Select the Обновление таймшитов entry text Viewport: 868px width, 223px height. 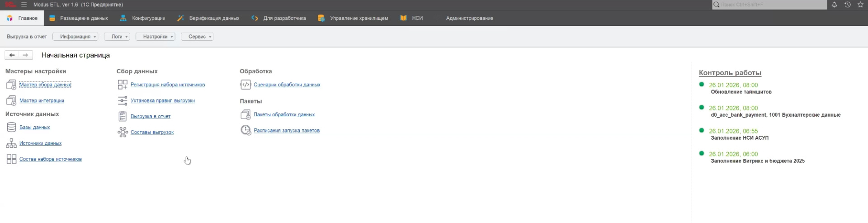pos(741,92)
